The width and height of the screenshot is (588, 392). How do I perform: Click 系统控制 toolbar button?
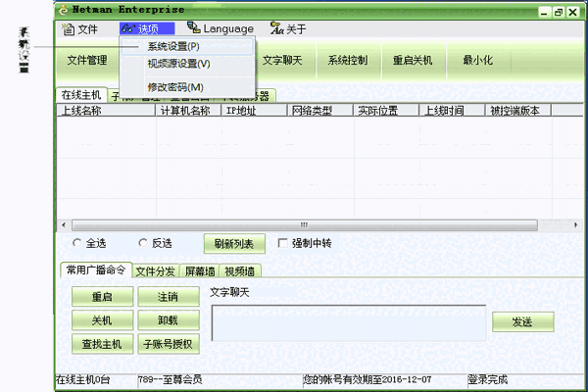pos(348,61)
